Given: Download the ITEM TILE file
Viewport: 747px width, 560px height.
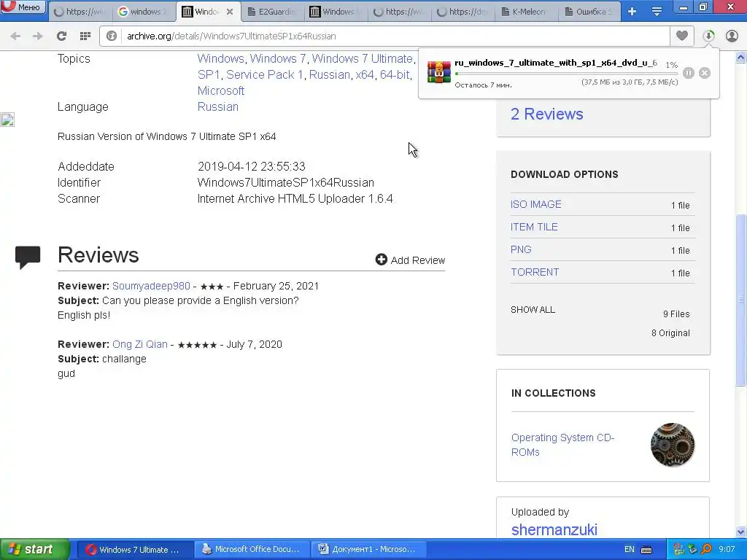Looking at the screenshot, I should 534,227.
